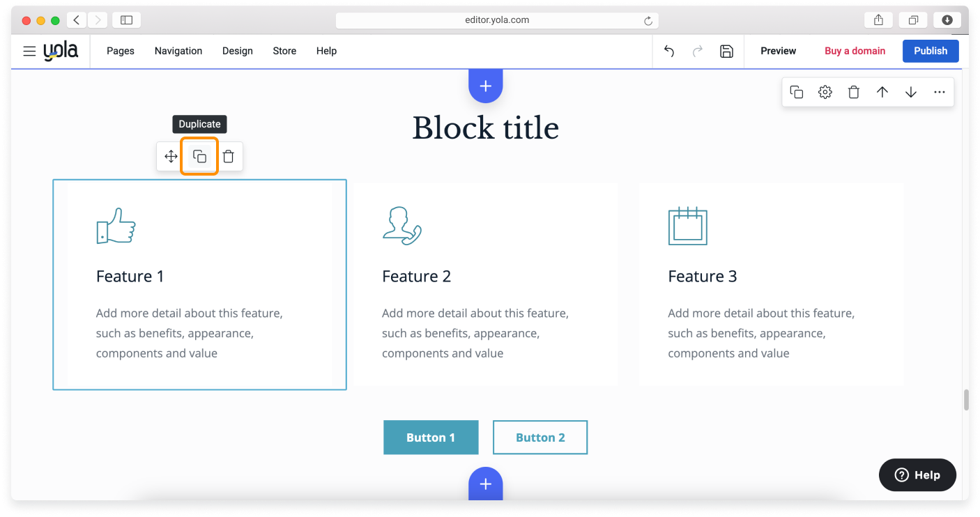Screen dimensions: 980x517
Task: Click the Buy a domain link
Action: click(x=855, y=51)
